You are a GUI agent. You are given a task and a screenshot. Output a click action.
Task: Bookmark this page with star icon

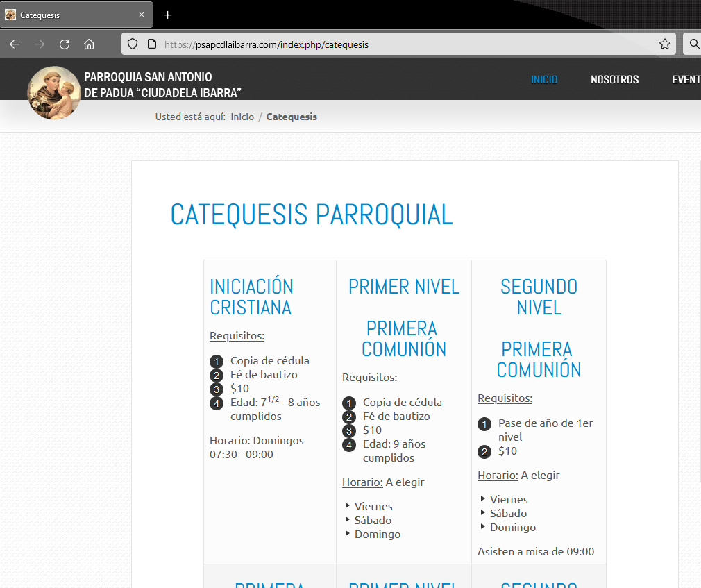click(x=665, y=44)
